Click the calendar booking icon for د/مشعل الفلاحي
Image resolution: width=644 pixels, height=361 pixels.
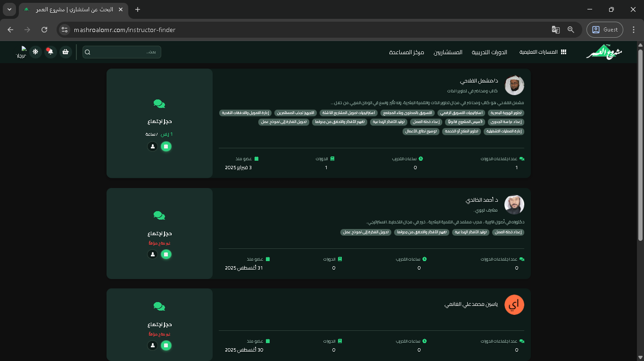[165, 147]
